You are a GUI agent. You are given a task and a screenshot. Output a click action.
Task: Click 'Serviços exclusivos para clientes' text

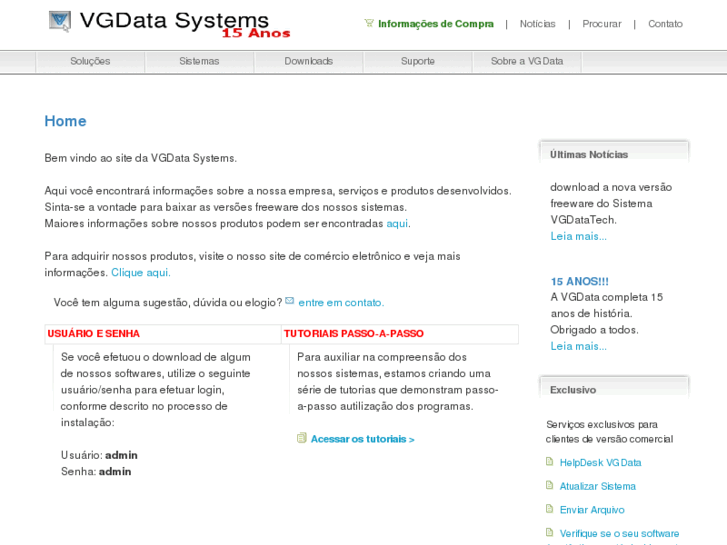[x=609, y=431]
